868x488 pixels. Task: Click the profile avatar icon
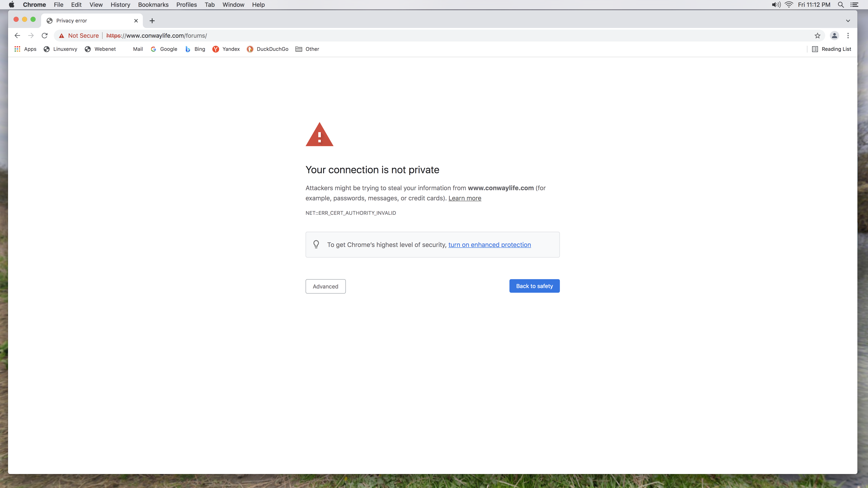(834, 36)
